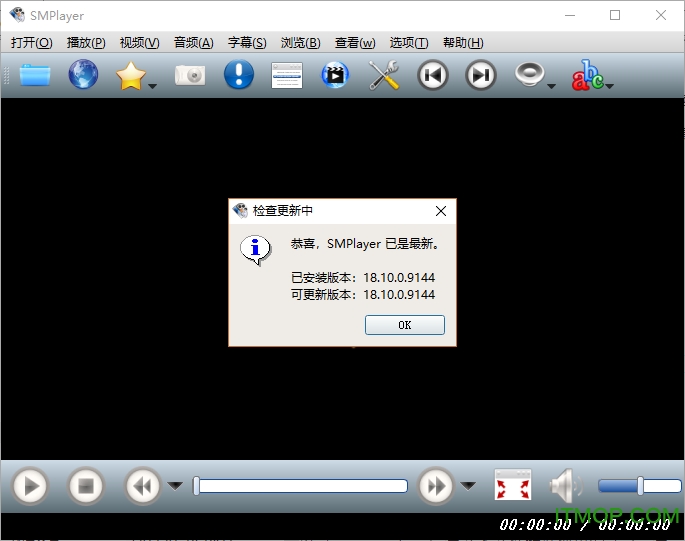Minimize the SMPlayer window
Screen dimensions: 685x541
pyautogui.click(x=570, y=15)
